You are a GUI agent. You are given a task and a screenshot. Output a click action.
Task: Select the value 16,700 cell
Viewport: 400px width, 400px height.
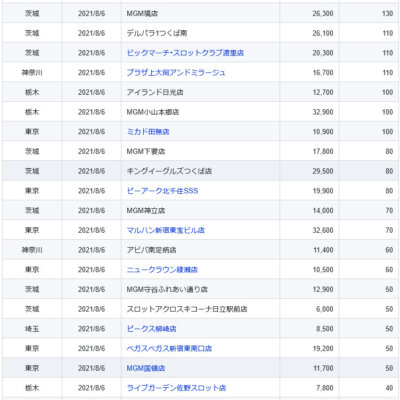click(309, 72)
